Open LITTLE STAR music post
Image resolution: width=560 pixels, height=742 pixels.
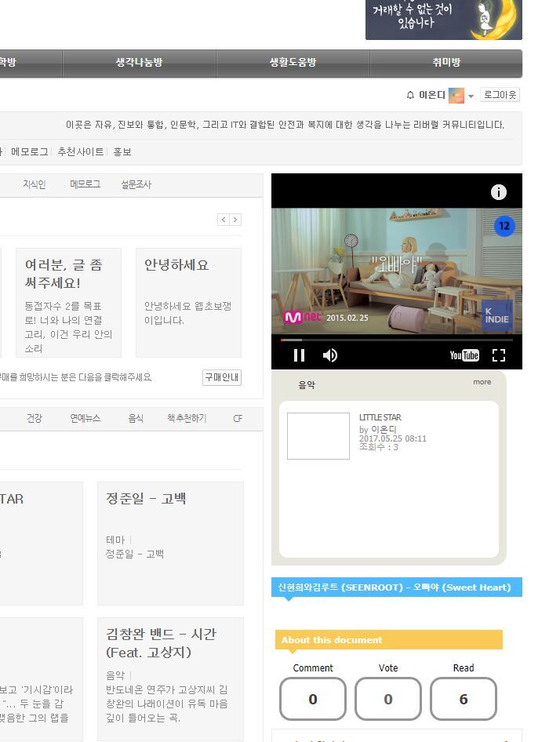coord(380,417)
